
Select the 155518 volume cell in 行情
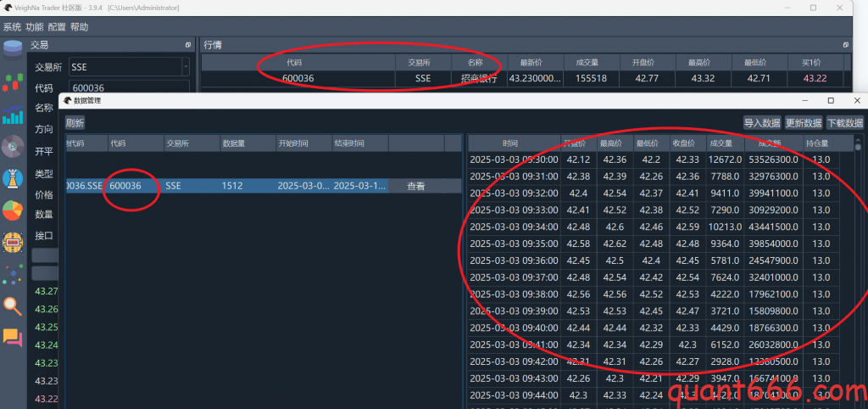coord(591,79)
